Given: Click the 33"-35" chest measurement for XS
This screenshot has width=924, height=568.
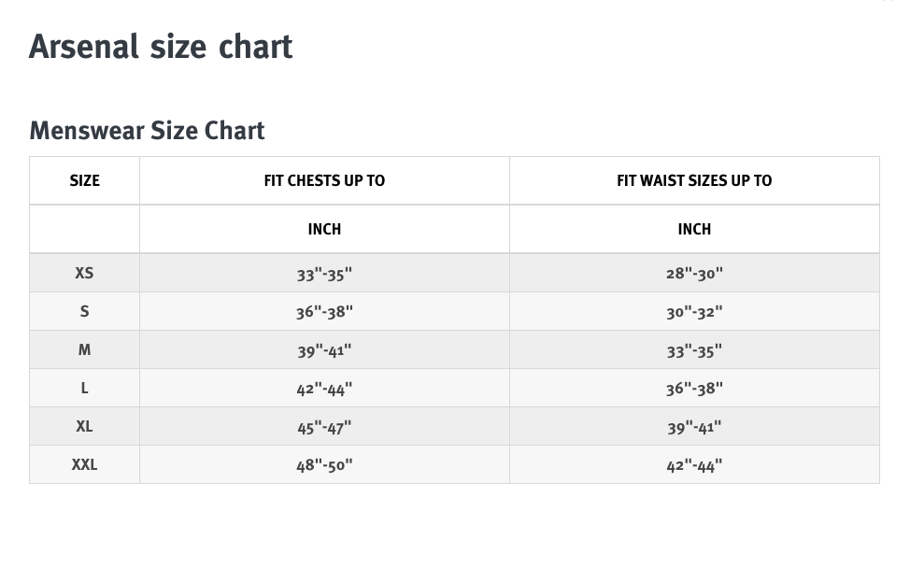Looking at the screenshot, I should click(x=325, y=274).
